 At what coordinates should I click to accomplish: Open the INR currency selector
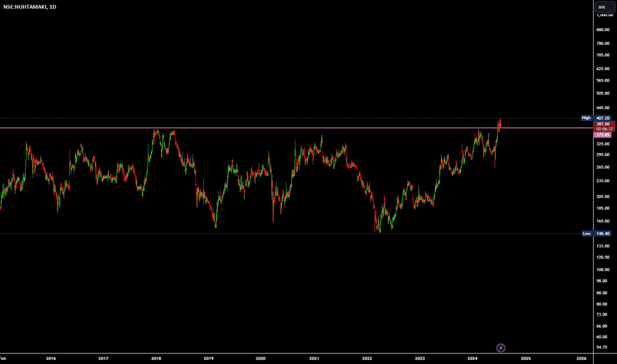pyautogui.click(x=605, y=7)
